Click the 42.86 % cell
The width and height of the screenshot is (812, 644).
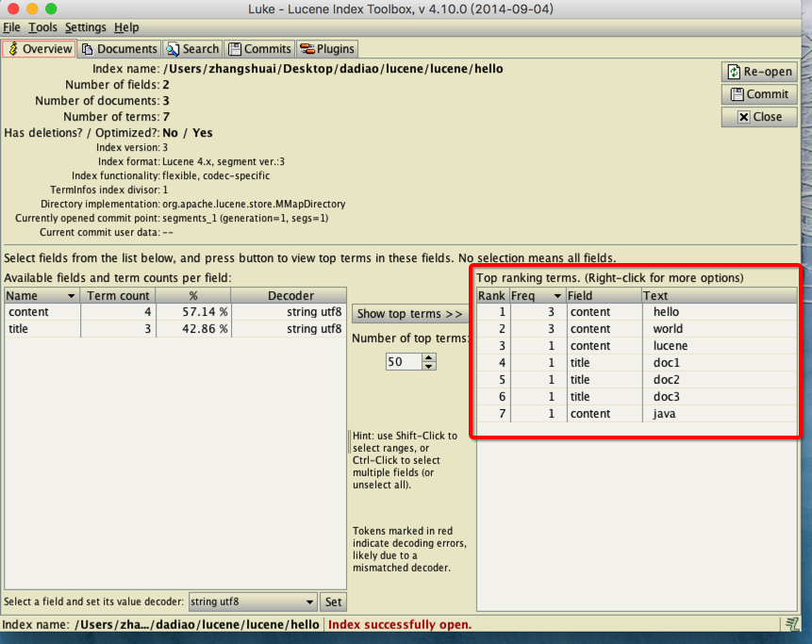tap(193, 329)
